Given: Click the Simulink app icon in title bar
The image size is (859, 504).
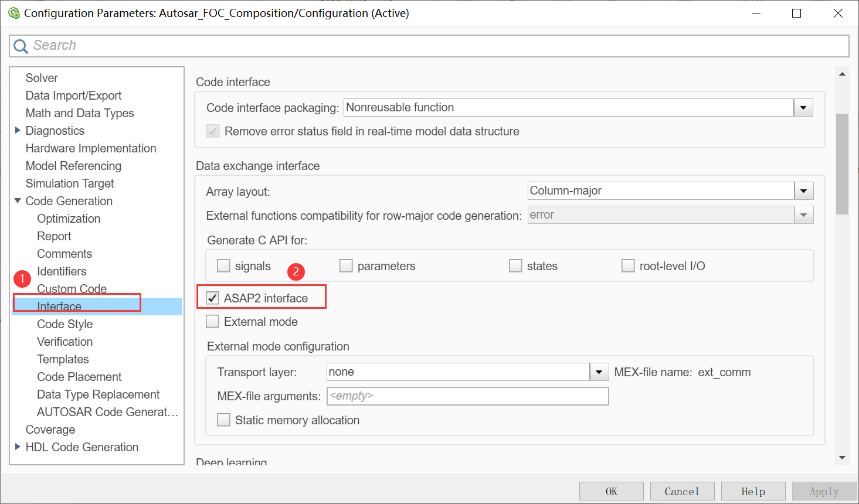Looking at the screenshot, I should (13, 12).
